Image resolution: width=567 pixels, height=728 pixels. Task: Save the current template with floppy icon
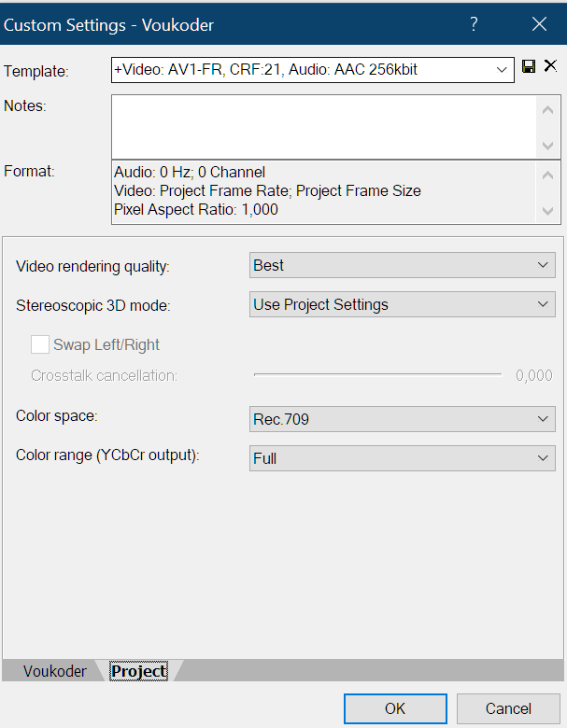pos(529,66)
